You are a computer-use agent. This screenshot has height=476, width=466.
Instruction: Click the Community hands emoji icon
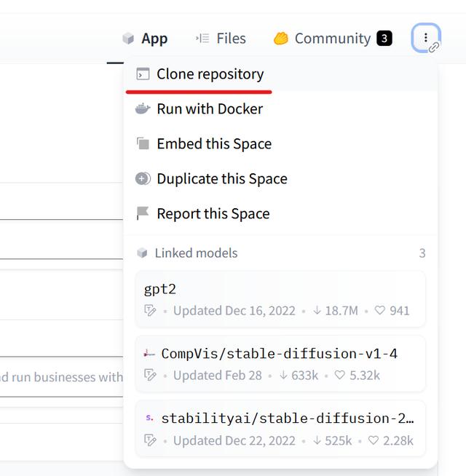[x=281, y=39]
